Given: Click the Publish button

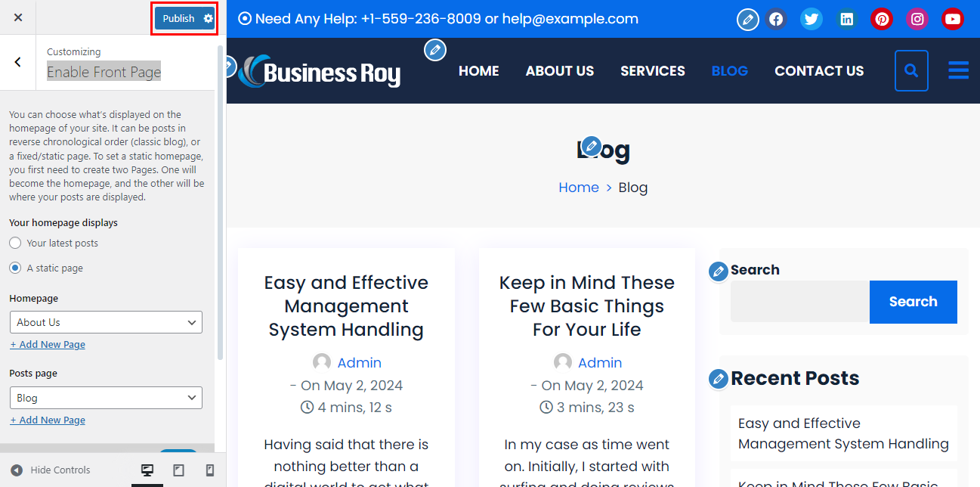Looking at the screenshot, I should pos(178,18).
